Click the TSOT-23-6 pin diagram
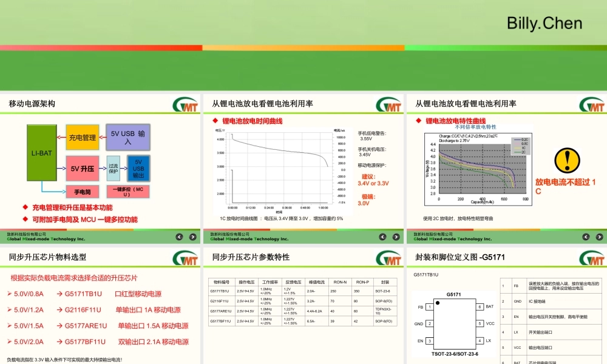The height and width of the screenshot is (364, 607). click(x=454, y=323)
